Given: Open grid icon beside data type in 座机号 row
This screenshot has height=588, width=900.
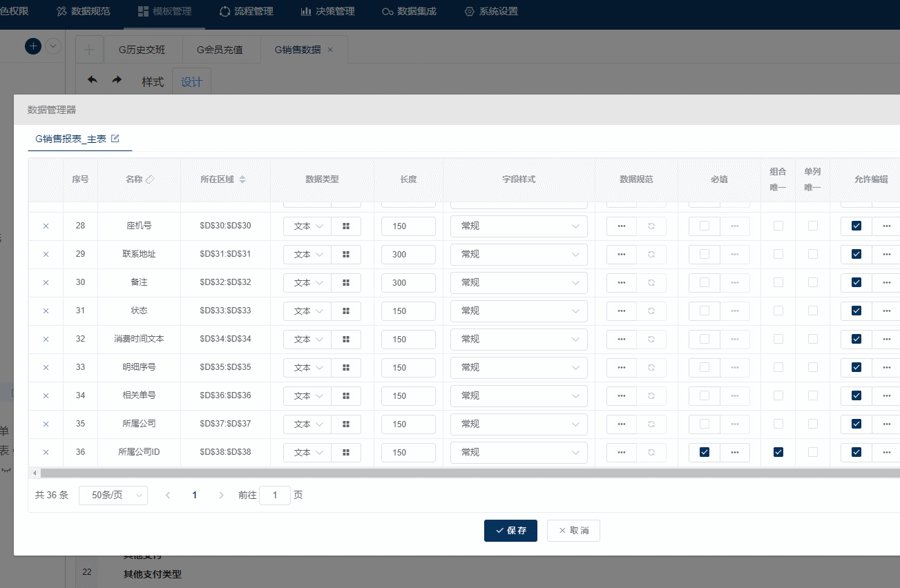Looking at the screenshot, I should click(346, 226).
